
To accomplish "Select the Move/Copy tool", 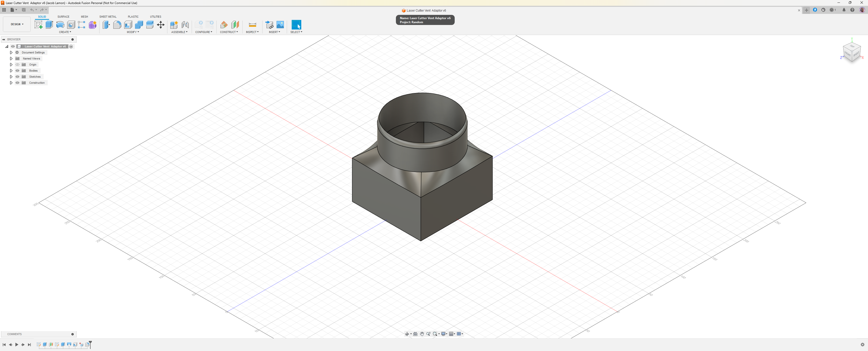I will point(161,25).
